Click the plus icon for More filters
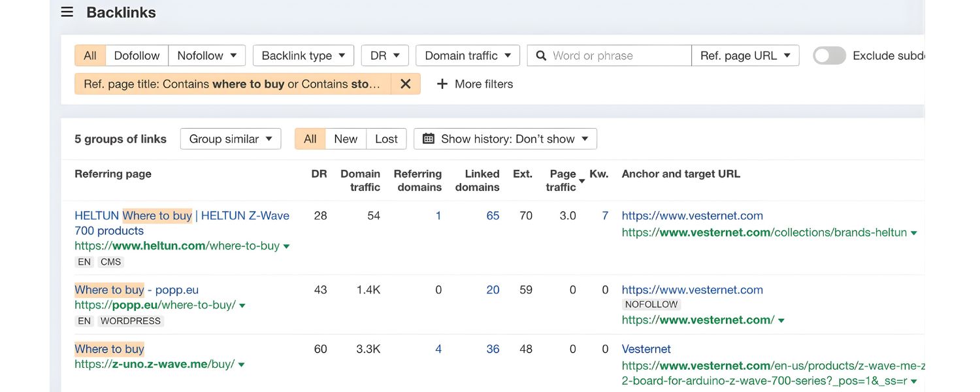Screen dimensions: 980x392 coord(442,84)
